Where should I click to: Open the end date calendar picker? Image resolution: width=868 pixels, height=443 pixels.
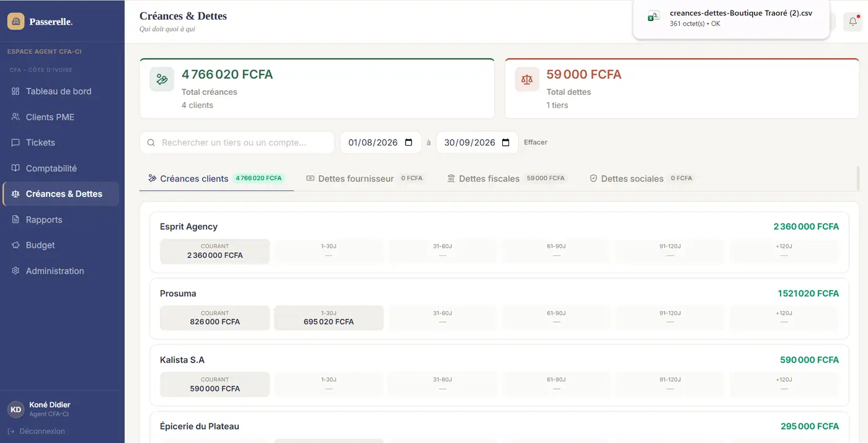[x=506, y=143]
